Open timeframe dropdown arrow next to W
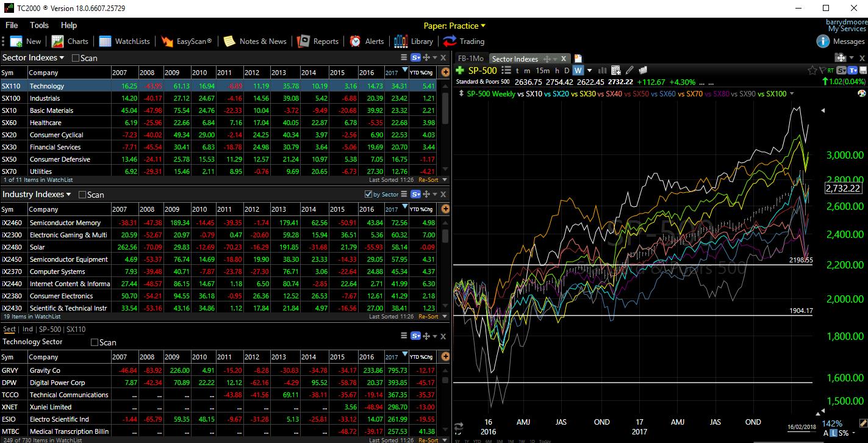The height and width of the screenshot is (443, 868). [589, 70]
